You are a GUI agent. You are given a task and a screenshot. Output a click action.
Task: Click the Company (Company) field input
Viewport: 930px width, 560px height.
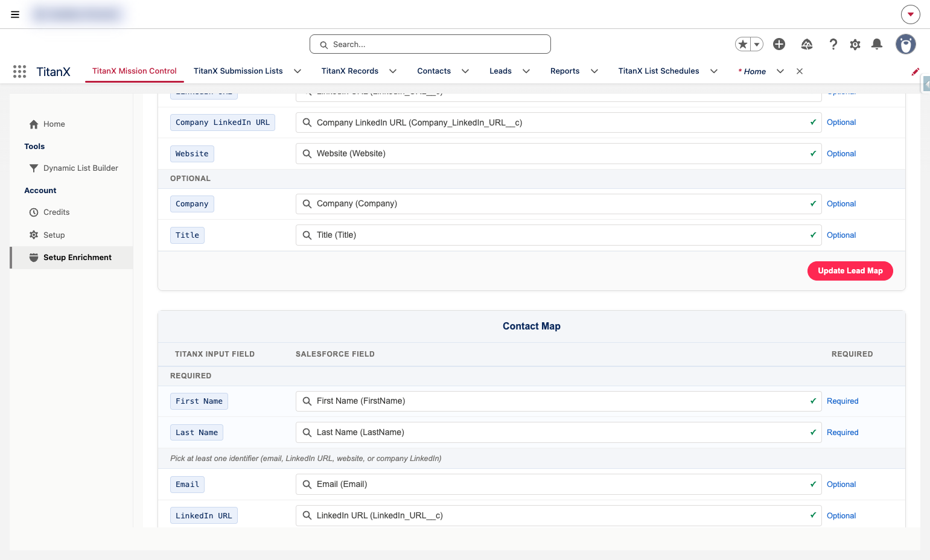[x=559, y=204]
